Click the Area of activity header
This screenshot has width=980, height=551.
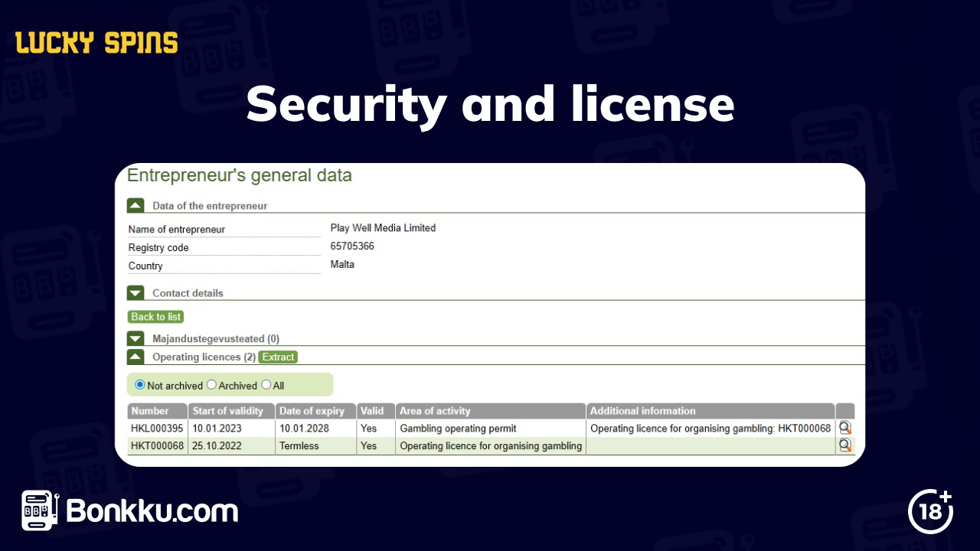click(x=491, y=411)
